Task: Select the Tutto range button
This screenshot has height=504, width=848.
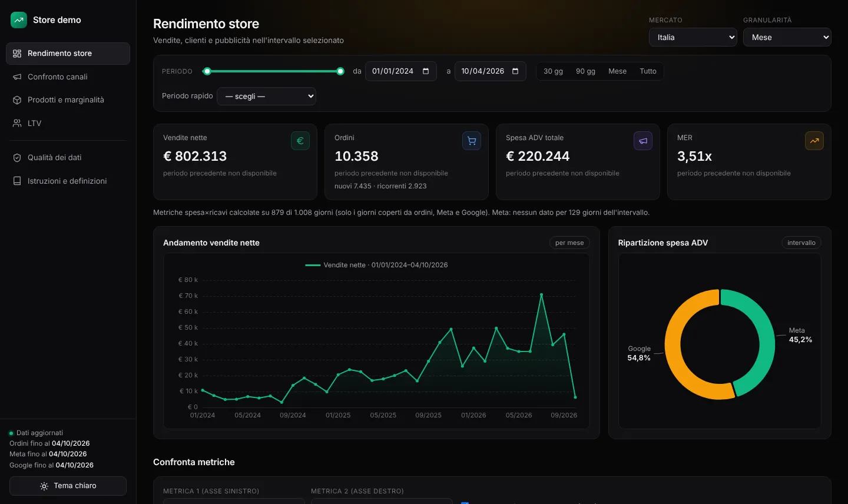Action: 648,71
